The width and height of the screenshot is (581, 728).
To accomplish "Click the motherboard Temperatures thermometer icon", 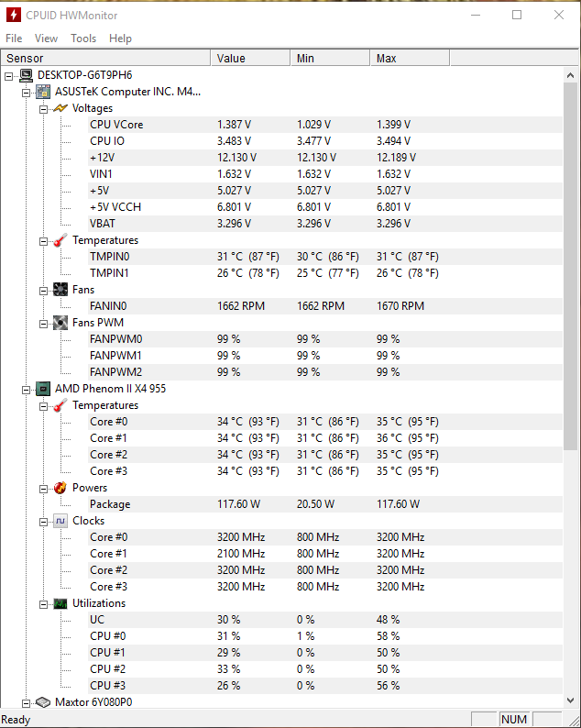I will click(x=60, y=240).
